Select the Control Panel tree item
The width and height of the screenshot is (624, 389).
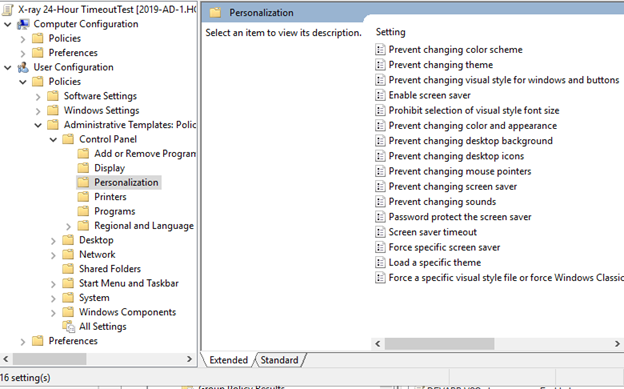pos(108,139)
